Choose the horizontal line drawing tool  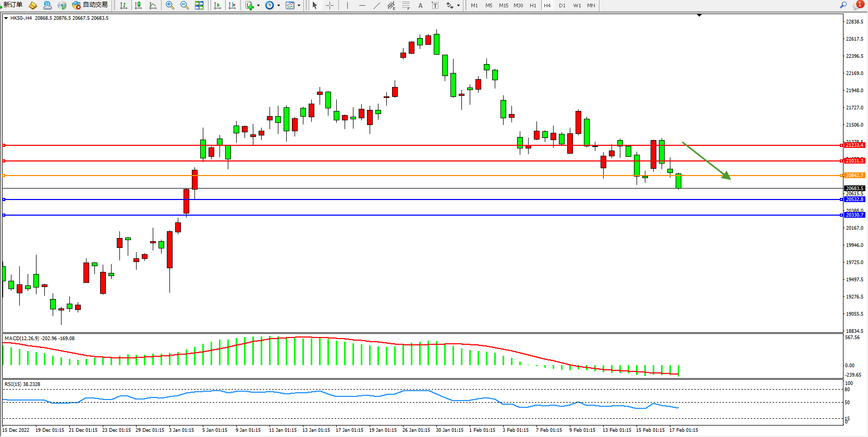tap(362, 5)
